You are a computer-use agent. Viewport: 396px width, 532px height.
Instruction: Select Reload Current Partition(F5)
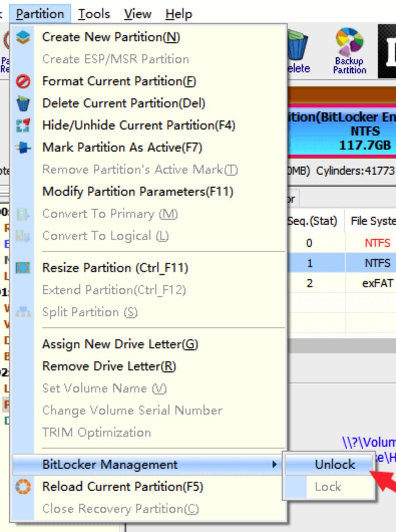(123, 486)
